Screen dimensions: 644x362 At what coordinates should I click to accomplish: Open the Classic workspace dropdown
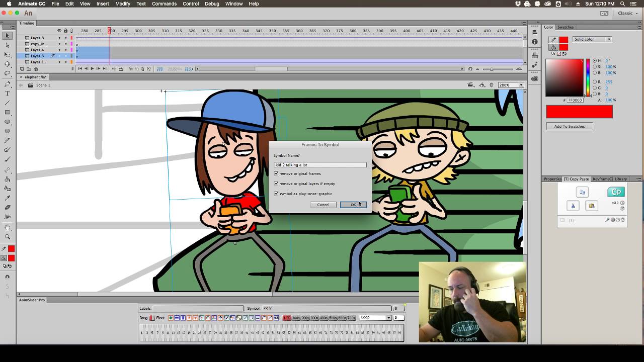point(628,13)
